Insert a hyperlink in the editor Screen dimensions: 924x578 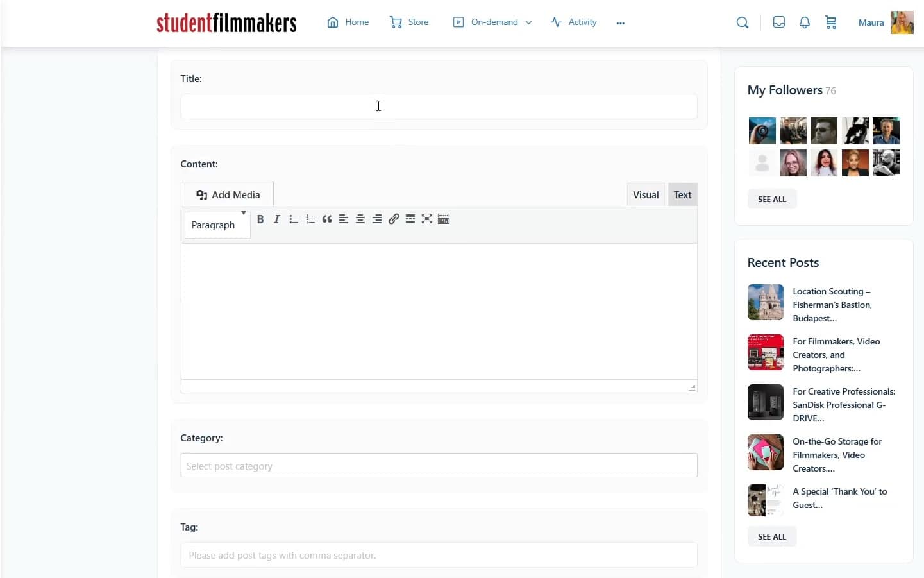click(x=394, y=219)
